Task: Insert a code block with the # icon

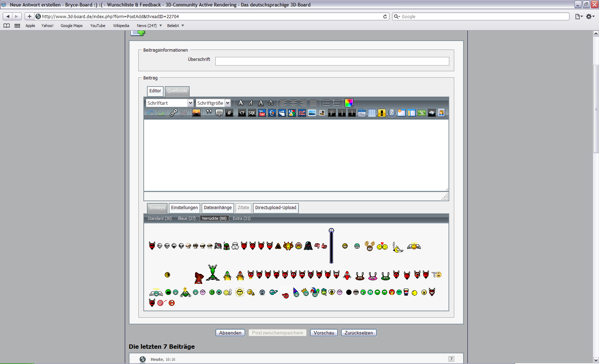Action: 229,113
